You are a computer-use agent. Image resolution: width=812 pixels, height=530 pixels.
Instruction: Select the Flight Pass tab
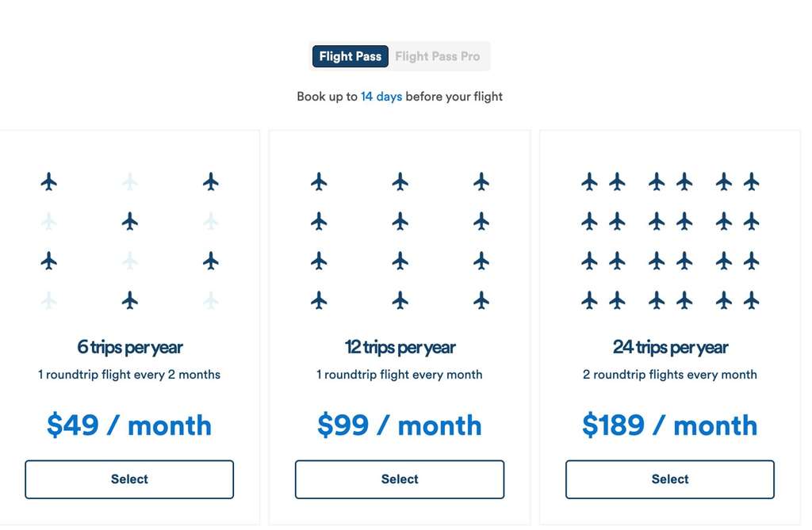pyautogui.click(x=350, y=55)
